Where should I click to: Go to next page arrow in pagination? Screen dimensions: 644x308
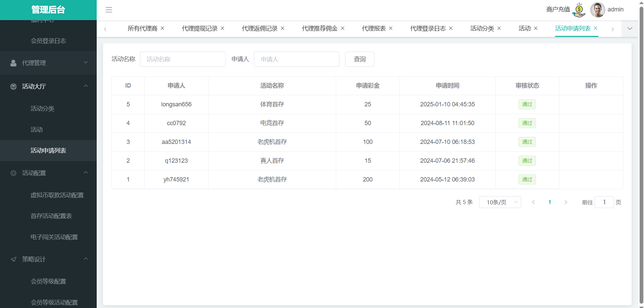[566, 202]
